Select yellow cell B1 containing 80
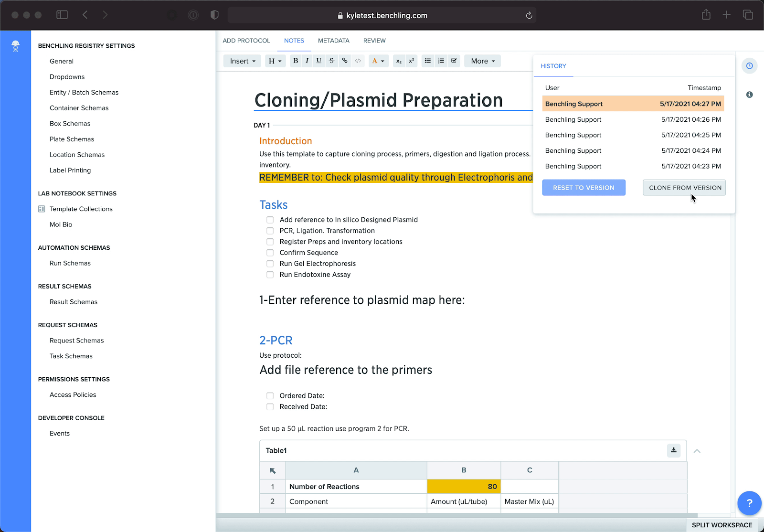This screenshot has height=532, width=764. (x=464, y=487)
